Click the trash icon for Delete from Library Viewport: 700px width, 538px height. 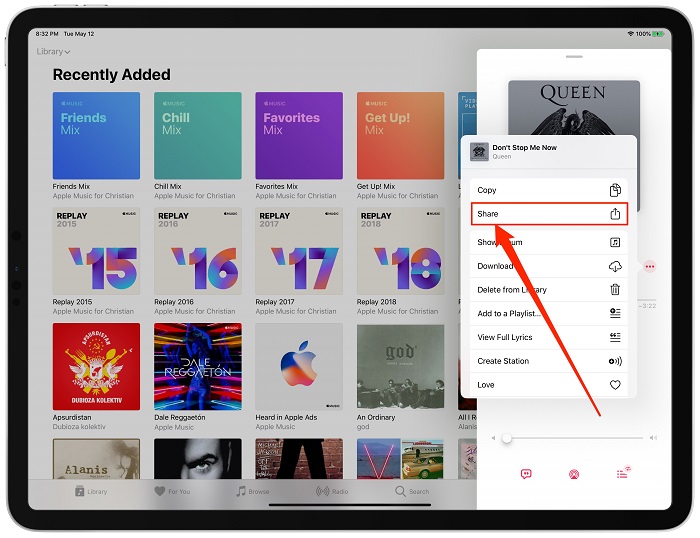[615, 290]
